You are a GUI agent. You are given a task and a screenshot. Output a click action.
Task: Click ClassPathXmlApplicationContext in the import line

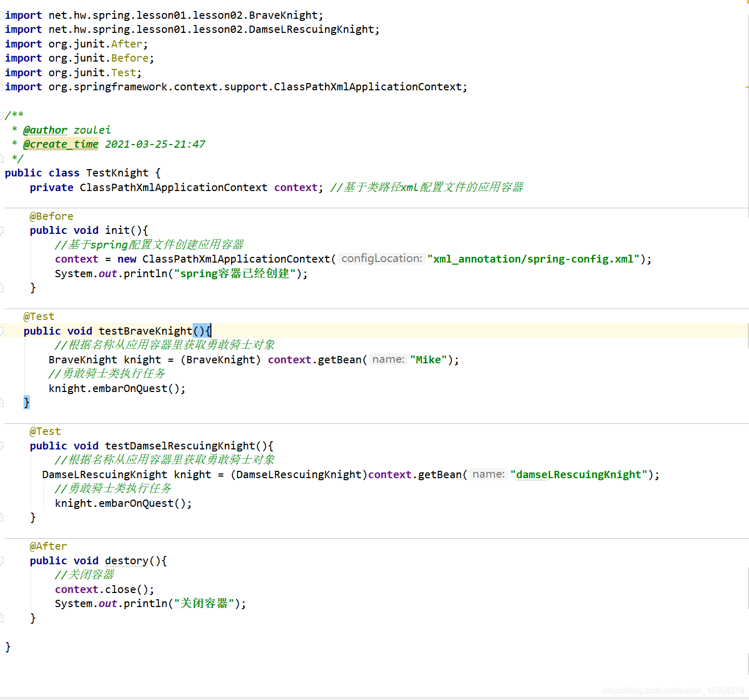point(367,87)
